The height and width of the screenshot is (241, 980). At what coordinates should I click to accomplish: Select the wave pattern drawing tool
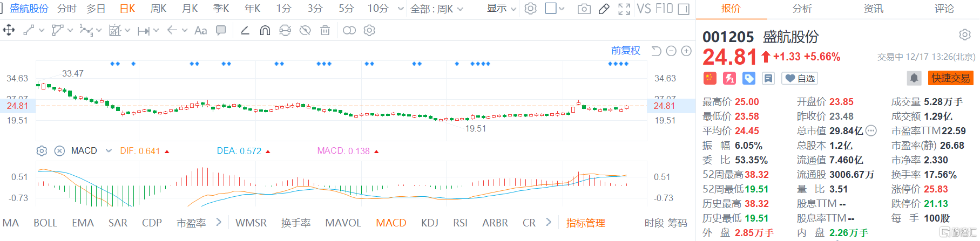(x=85, y=30)
